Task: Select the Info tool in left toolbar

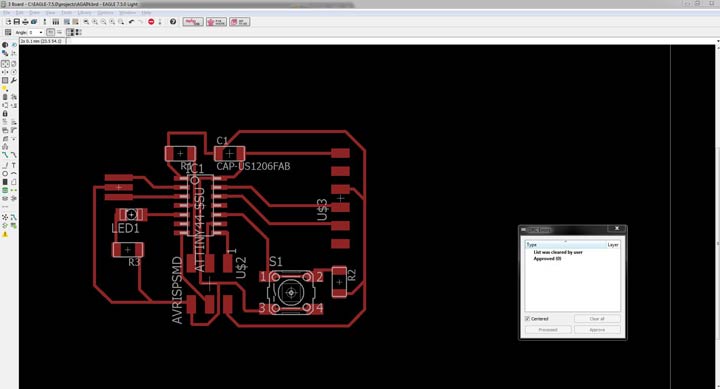Action: pyautogui.click(x=5, y=45)
